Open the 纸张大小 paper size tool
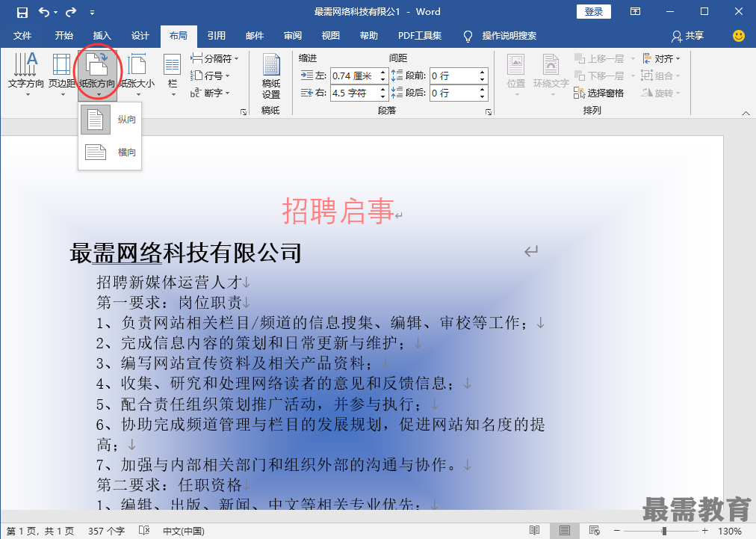Screen dimensions: 756x539 click(x=137, y=74)
